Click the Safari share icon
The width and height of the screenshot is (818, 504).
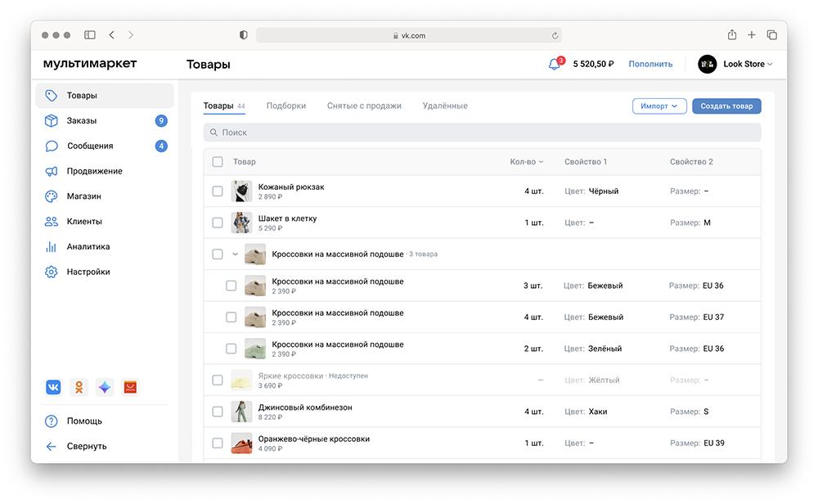732,35
